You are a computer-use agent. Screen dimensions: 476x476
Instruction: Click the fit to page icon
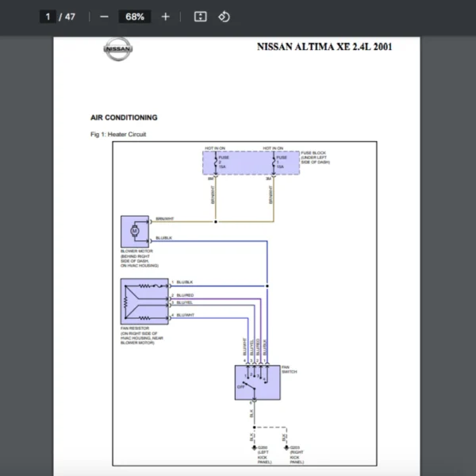click(x=201, y=17)
